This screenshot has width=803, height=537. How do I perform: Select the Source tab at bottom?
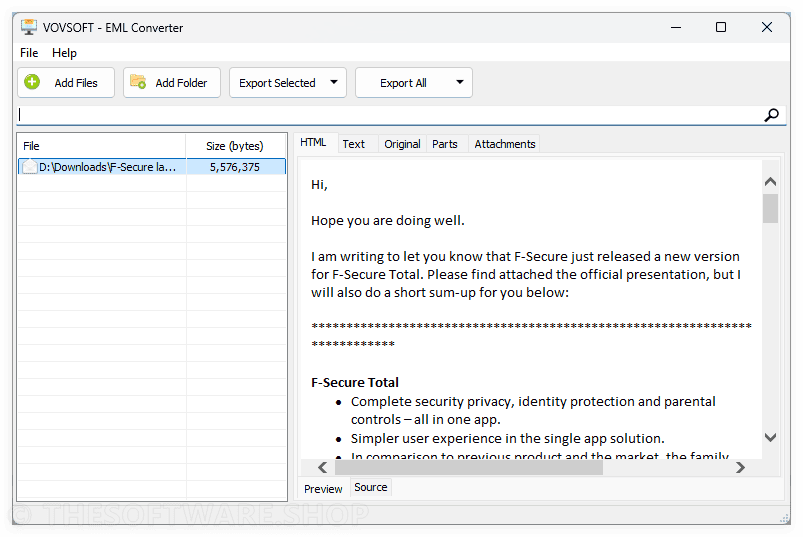click(370, 487)
